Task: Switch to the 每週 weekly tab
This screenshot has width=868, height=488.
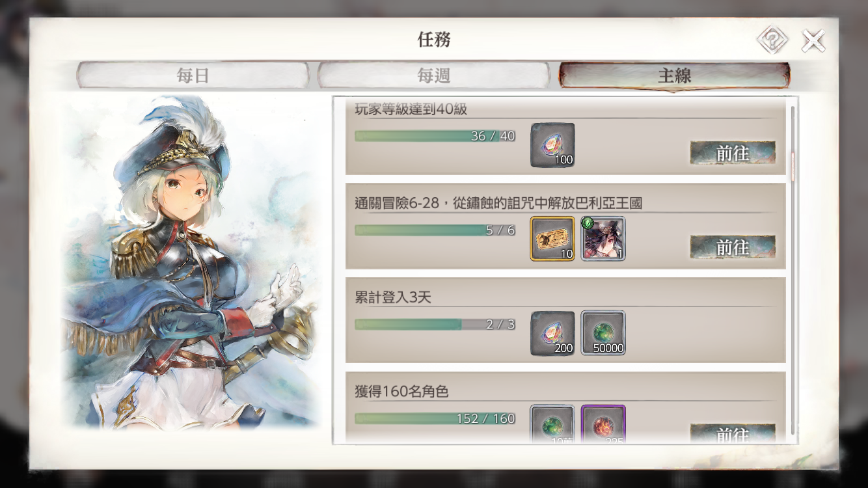Action: pos(434,75)
